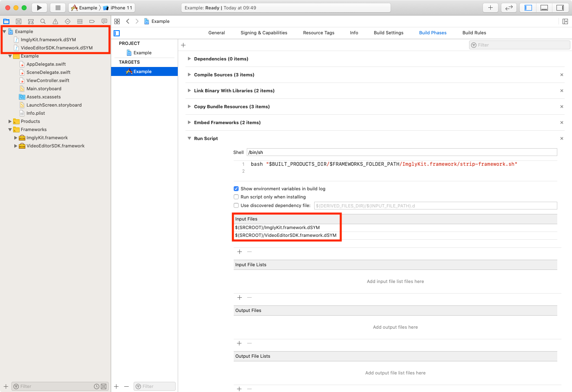Viewport: 572px width, 392px height.
Task: Add an input file to Run Script
Action: tap(240, 252)
